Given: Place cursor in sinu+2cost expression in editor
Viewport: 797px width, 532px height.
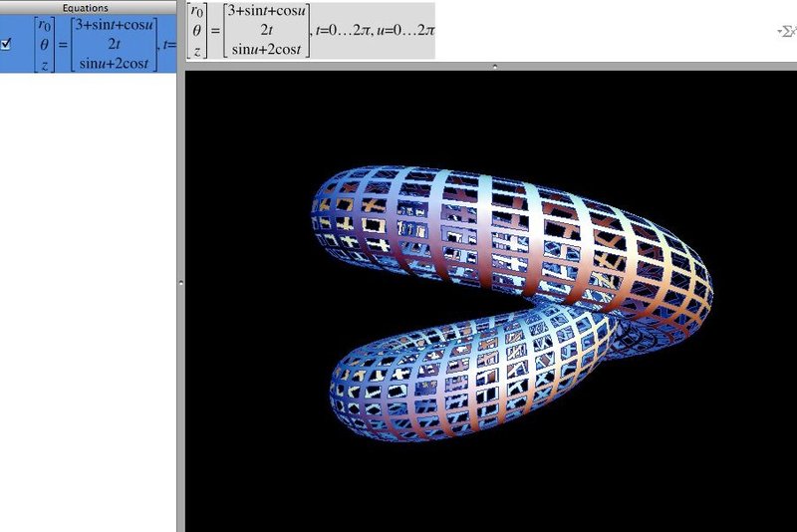Looking at the screenshot, I should click(265, 47).
